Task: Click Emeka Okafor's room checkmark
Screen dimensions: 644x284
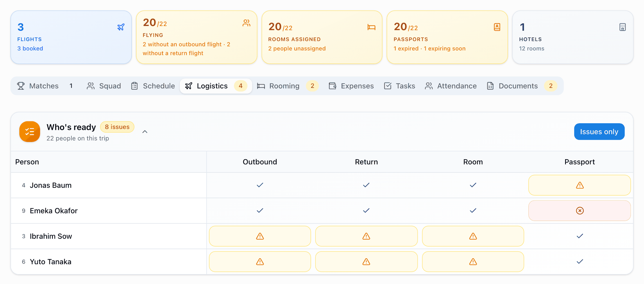Action: tap(473, 211)
